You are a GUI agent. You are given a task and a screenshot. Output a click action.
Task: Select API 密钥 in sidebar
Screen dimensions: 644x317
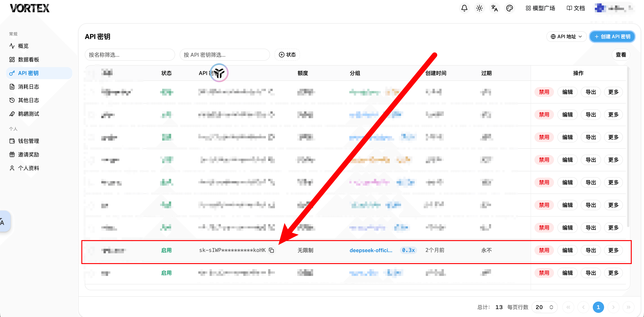(39, 73)
